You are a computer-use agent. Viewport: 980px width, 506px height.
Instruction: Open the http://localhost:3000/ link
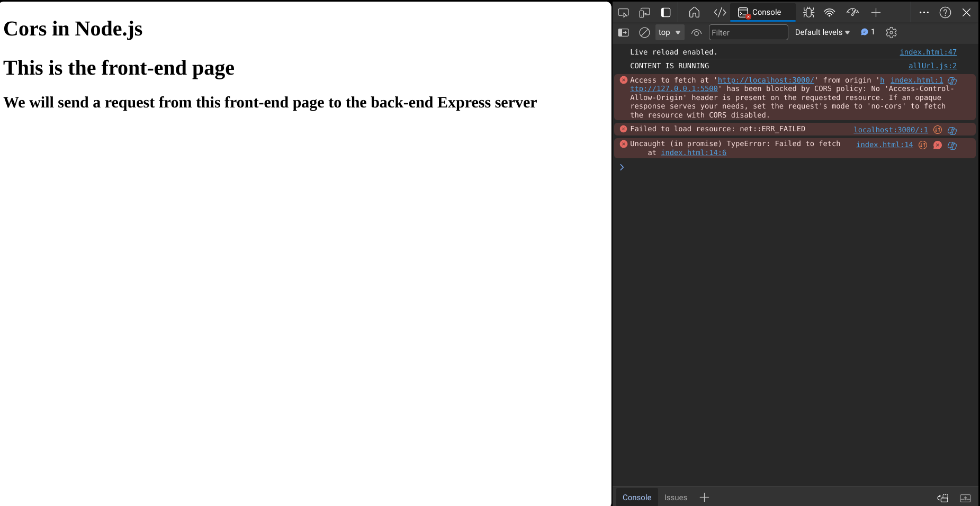coord(766,80)
